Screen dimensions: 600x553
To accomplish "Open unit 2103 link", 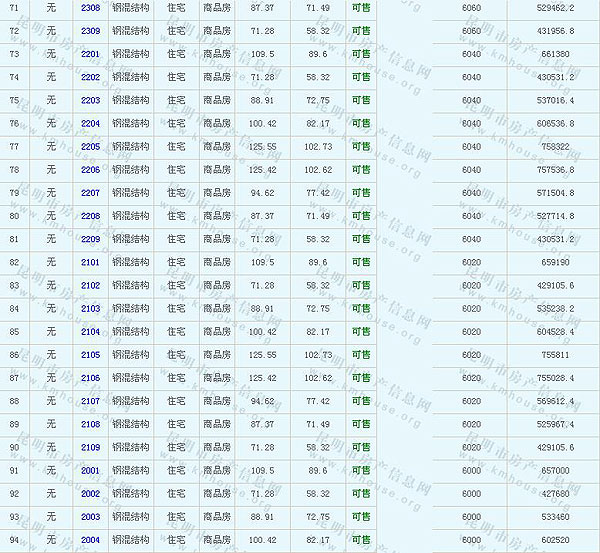I will [x=90, y=308].
